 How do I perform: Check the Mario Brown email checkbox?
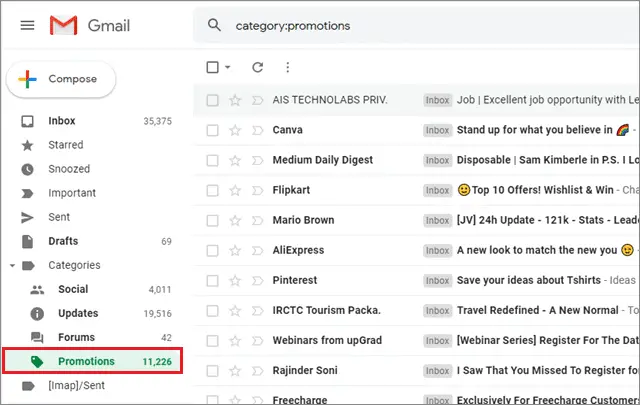click(212, 220)
